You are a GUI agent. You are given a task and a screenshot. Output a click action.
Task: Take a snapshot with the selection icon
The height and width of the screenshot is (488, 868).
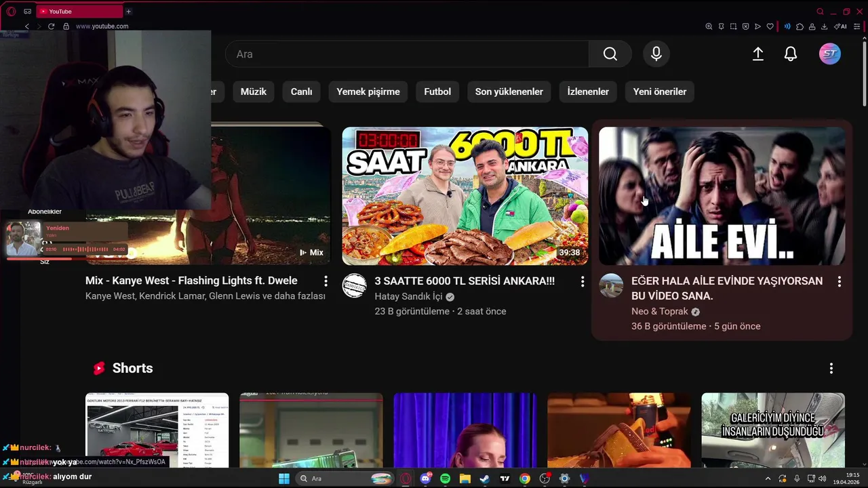[734, 26]
